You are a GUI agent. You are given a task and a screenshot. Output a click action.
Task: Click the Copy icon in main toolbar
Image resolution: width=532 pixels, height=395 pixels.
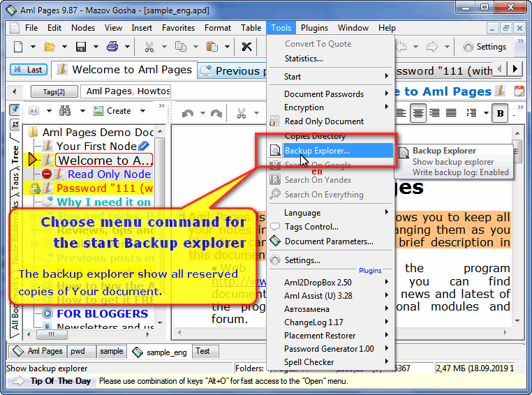click(x=181, y=47)
